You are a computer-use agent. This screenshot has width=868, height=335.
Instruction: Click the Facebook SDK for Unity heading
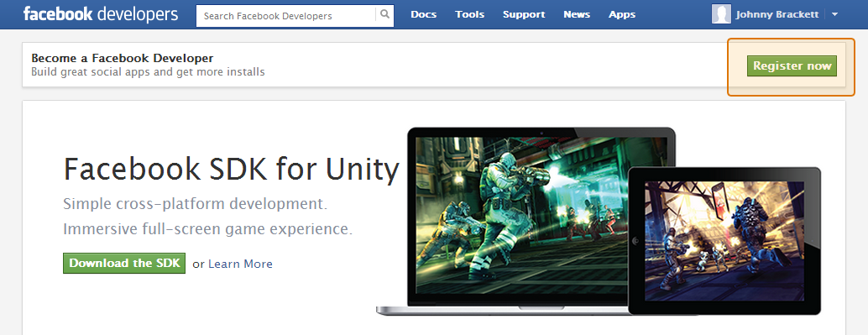click(x=231, y=170)
